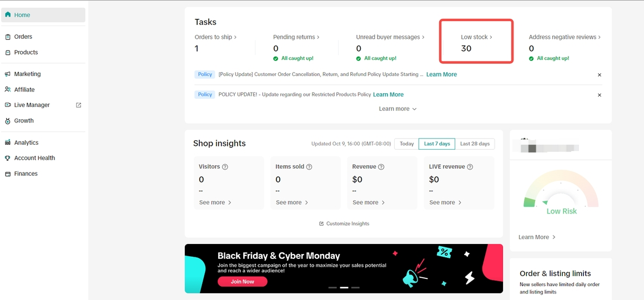Viewport: 644px width, 300px height.
Task: Expand See more under Revenue
Action: coord(369,202)
